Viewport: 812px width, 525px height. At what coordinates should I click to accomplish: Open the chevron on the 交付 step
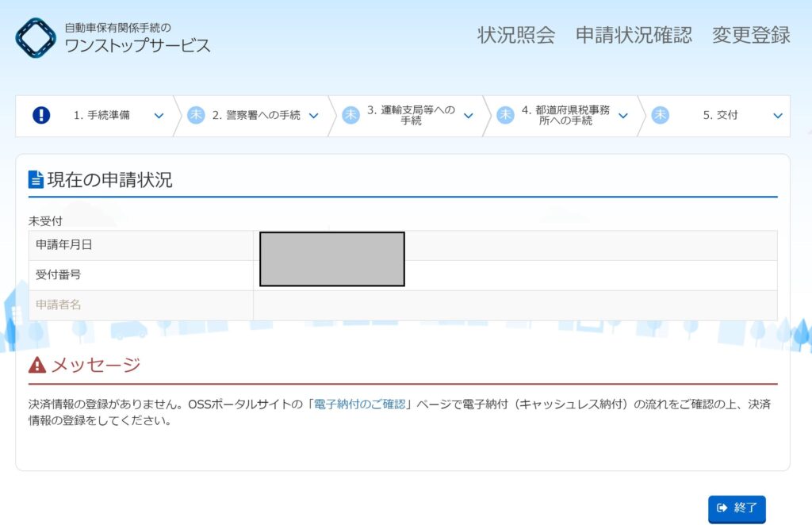pos(777,116)
